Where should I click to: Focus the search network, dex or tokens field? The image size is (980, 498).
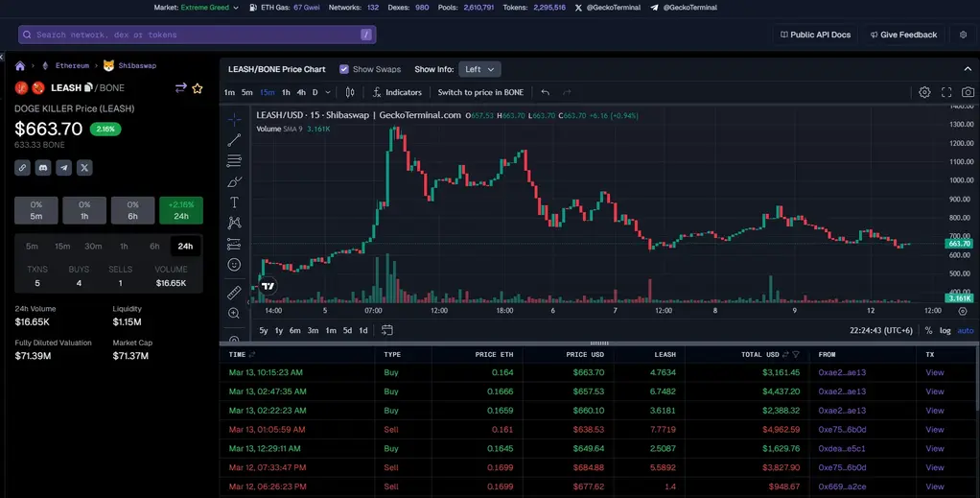click(197, 36)
